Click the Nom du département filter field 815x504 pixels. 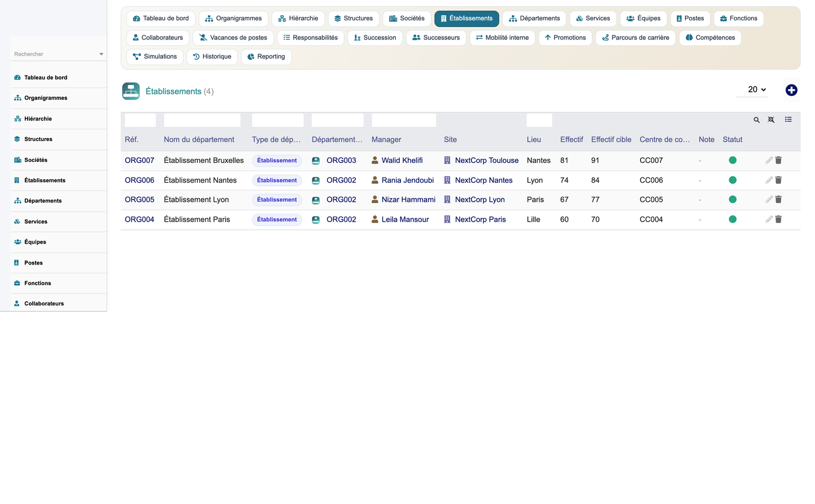(202, 120)
